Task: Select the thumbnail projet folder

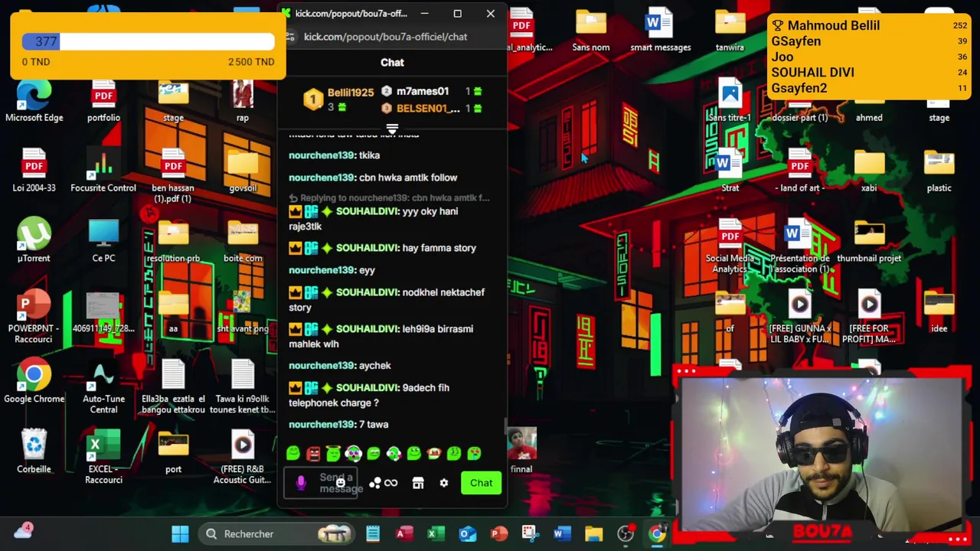Action: pyautogui.click(x=869, y=242)
